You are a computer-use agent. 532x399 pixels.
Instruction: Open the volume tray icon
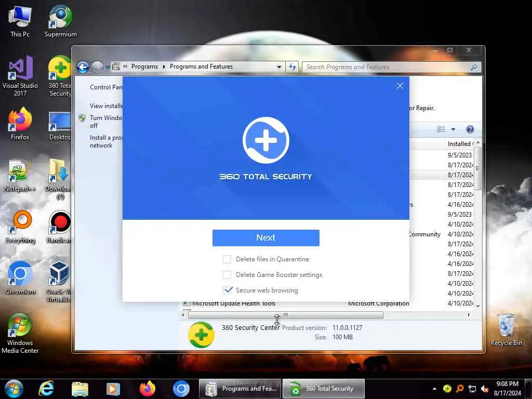485,389
